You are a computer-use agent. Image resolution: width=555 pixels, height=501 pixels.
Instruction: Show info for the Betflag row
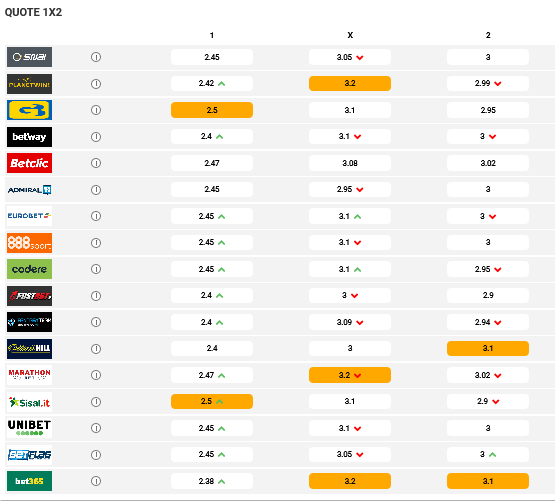(96, 455)
